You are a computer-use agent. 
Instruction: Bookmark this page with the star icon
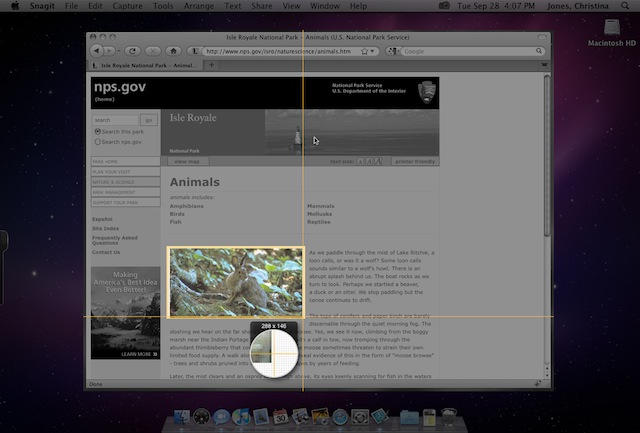point(364,51)
